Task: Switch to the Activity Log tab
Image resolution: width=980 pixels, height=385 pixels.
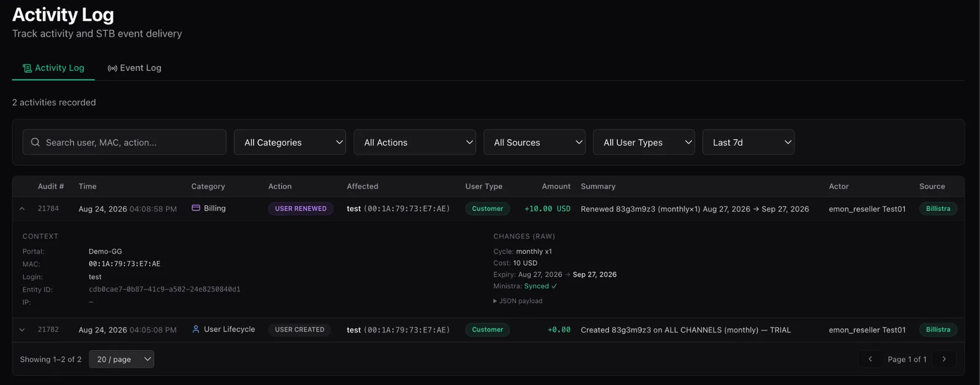Action: 53,68
